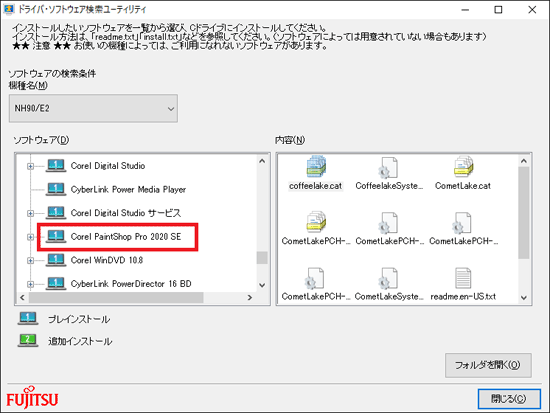
Task: Click the プレインストール legend laptop icon
Action: 28,319
